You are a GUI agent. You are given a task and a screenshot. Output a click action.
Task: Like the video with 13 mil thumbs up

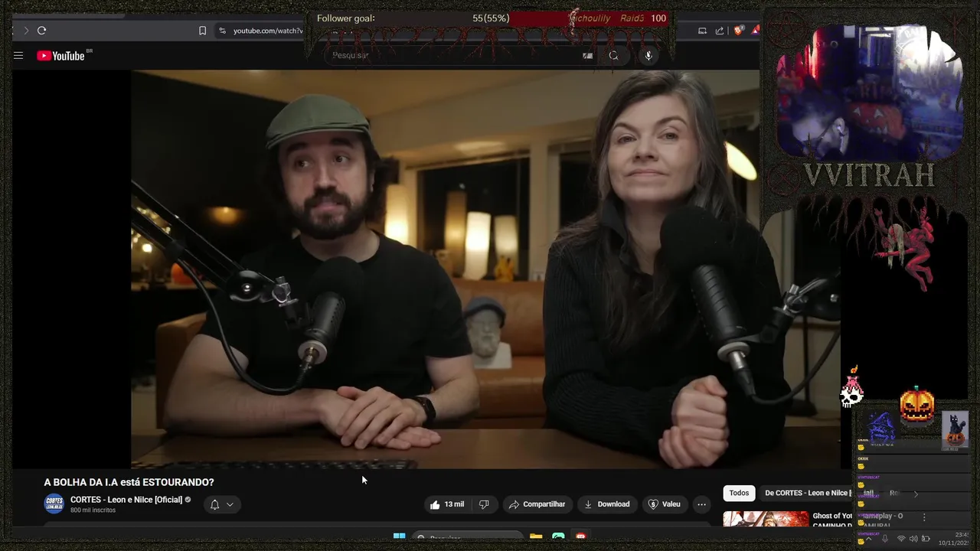pos(447,504)
